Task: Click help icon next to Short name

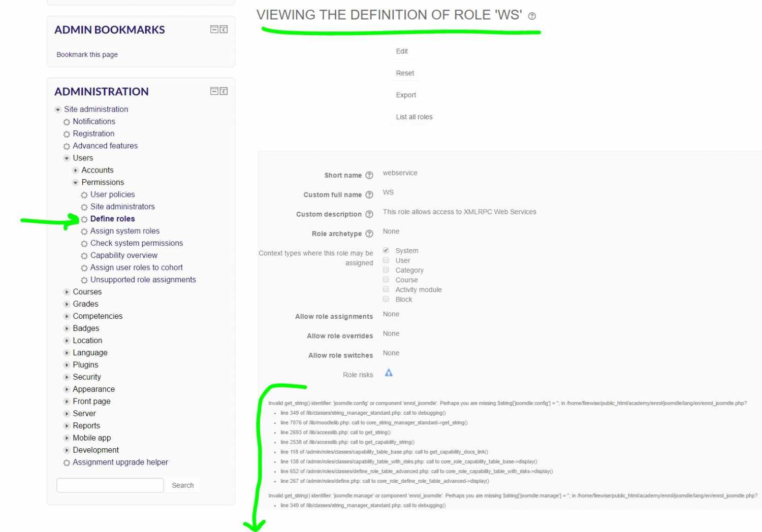Action: [369, 176]
